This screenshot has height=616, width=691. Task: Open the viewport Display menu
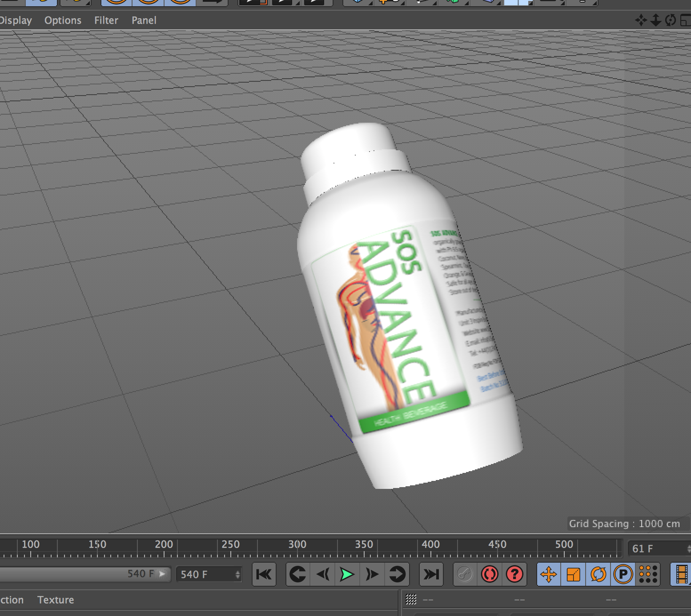point(16,20)
